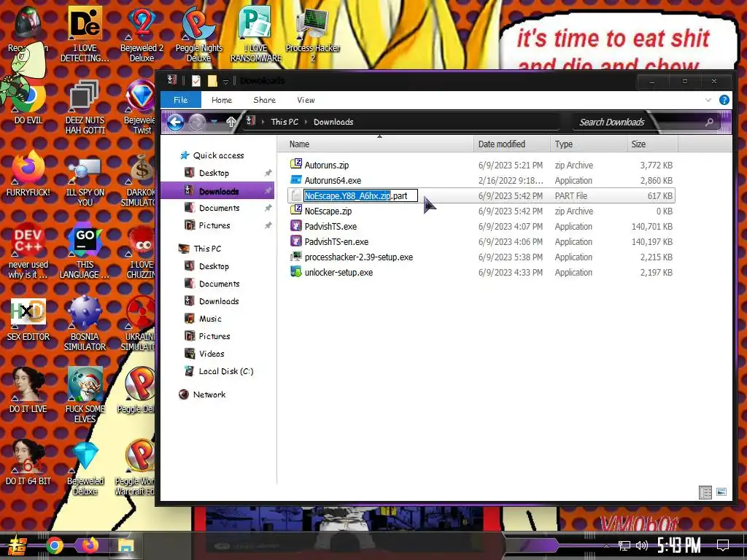This screenshot has height=560, width=747.
Task: Select This PC in navigation pane
Action: pos(206,249)
